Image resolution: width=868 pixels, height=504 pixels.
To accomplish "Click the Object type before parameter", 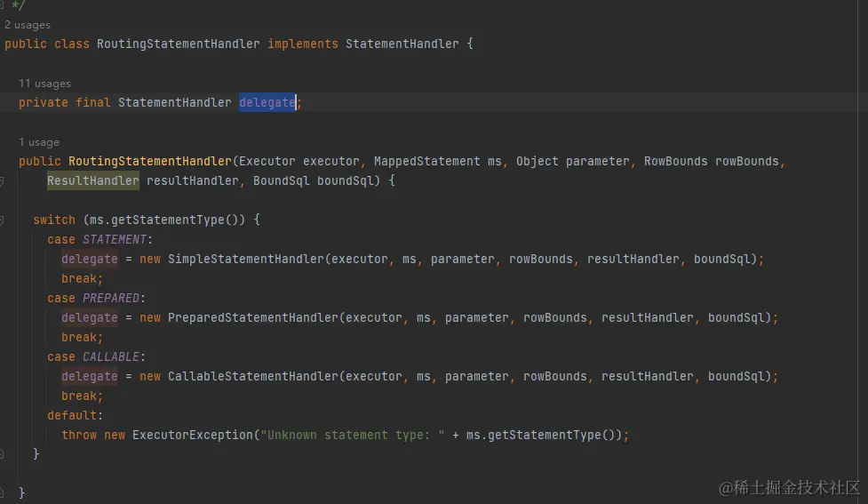I will (x=537, y=161).
